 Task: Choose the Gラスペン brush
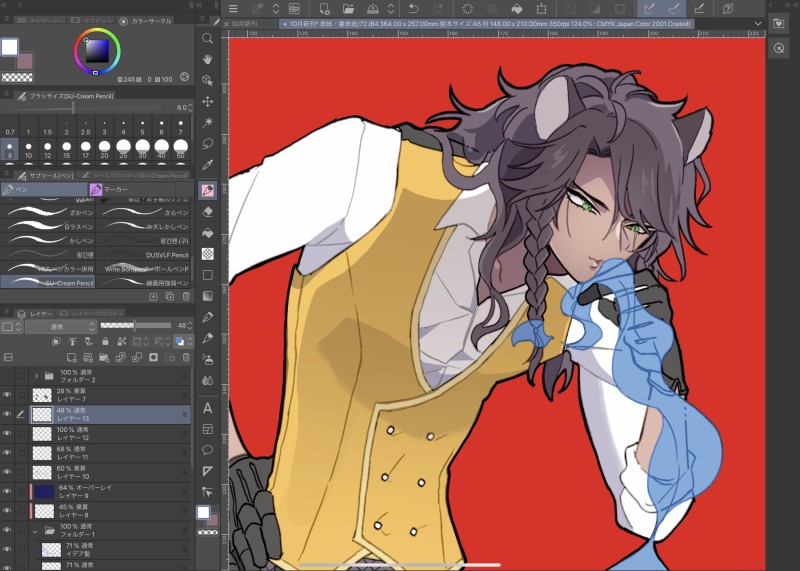48,226
